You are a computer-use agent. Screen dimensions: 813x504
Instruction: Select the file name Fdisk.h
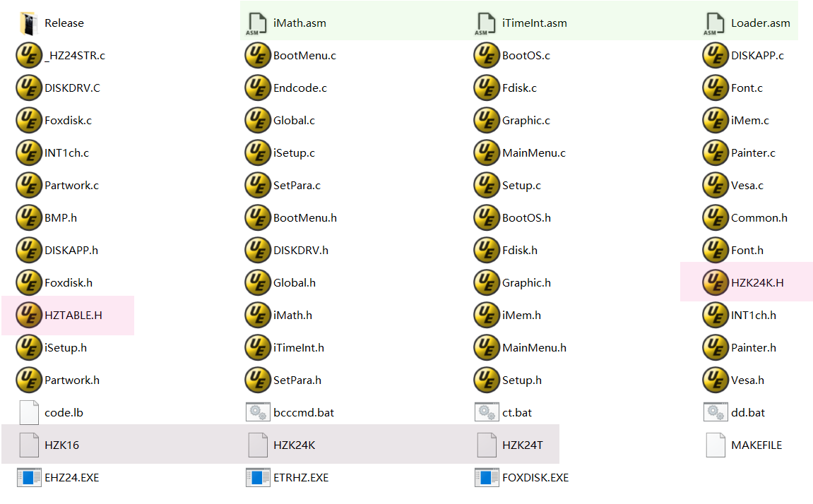pos(520,251)
